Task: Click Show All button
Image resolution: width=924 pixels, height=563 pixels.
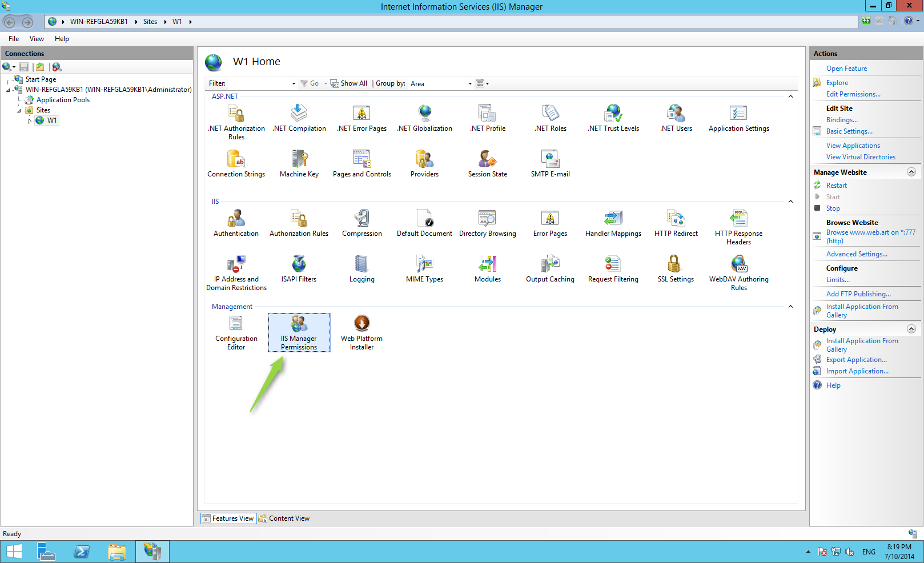Action: pos(349,83)
